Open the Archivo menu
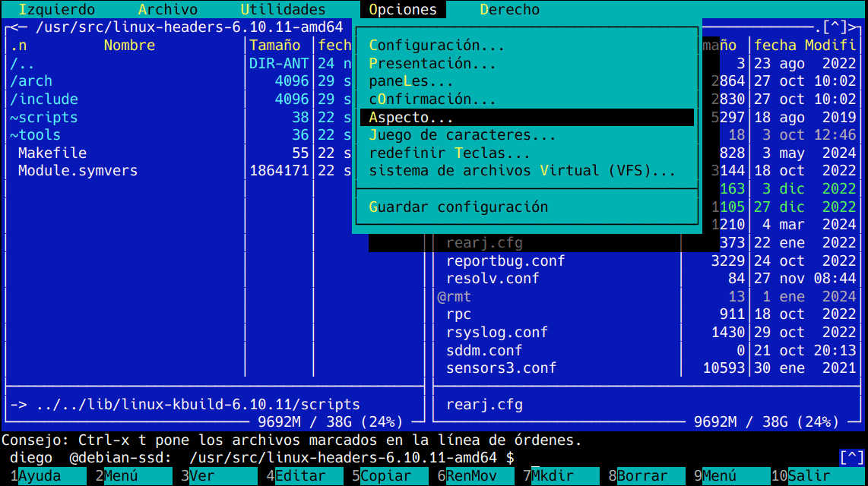 coord(167,9)
